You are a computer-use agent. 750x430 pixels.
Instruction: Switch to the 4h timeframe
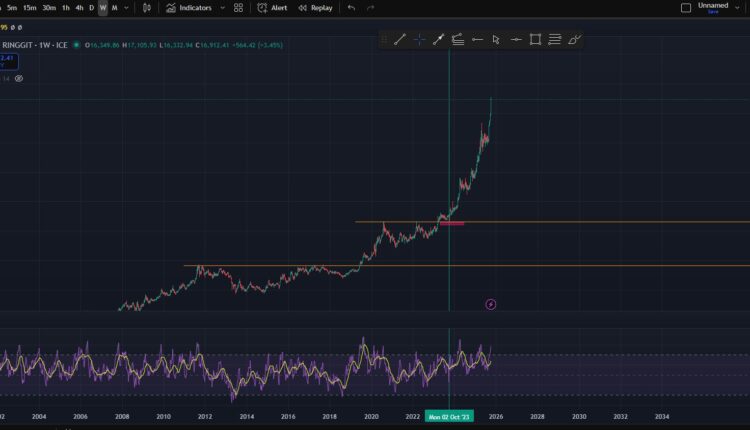point(79,8)
